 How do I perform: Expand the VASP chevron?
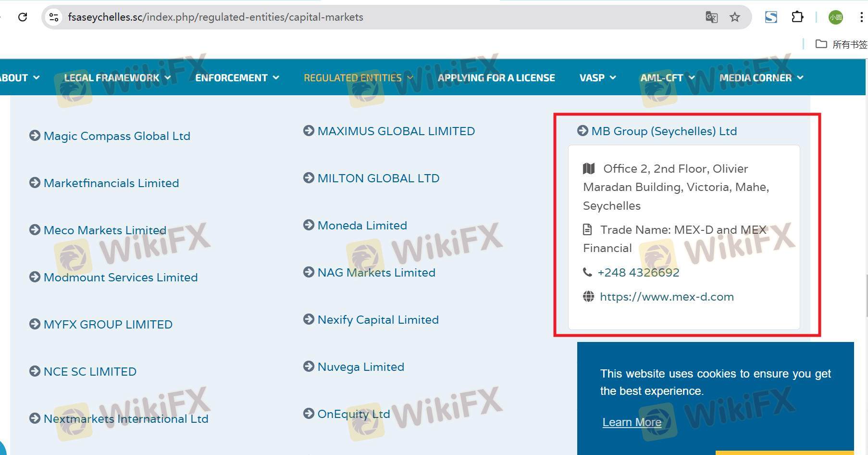[613, 77]
